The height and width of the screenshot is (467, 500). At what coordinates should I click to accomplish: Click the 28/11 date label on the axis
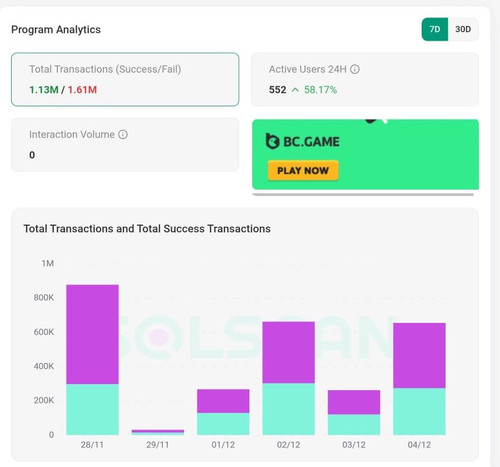[92, 445]
